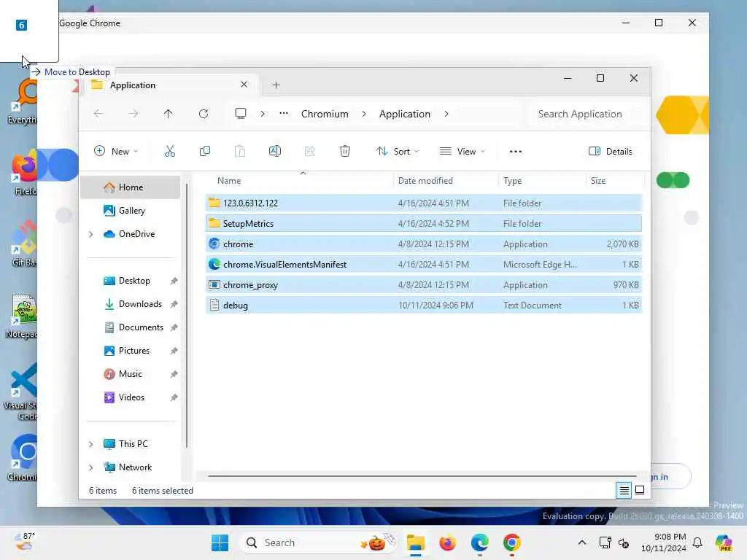Click the horizontal scrollbar in file list
Viewport: 747px width, 560px height.
tap(422, 475)
